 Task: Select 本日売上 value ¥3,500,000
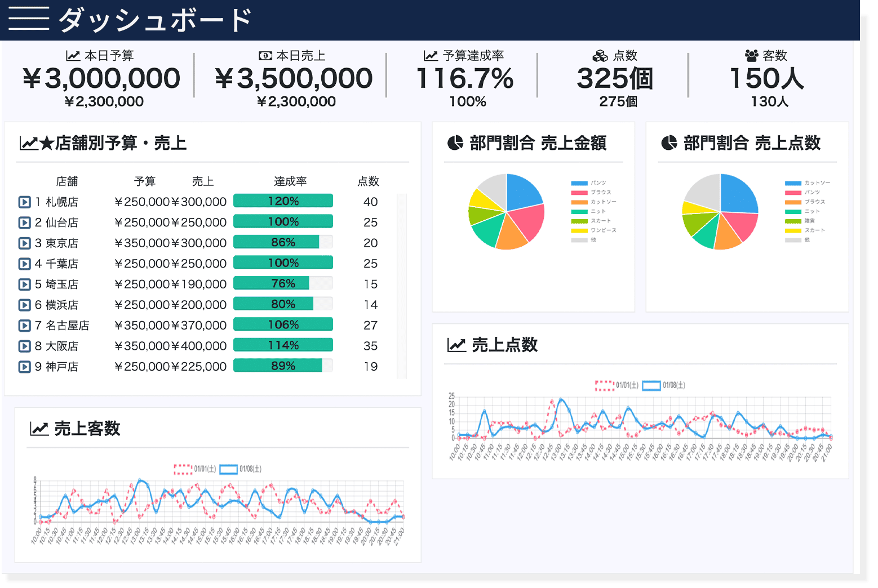tap(294, 78)
